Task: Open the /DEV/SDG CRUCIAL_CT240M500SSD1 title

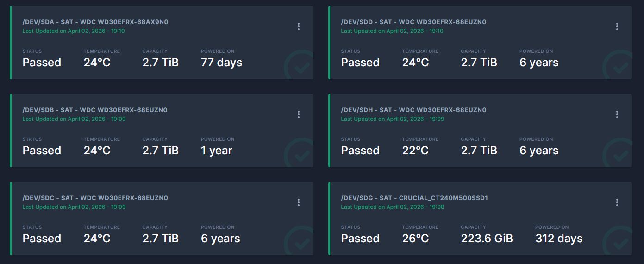Action: [x=414, y=198]
